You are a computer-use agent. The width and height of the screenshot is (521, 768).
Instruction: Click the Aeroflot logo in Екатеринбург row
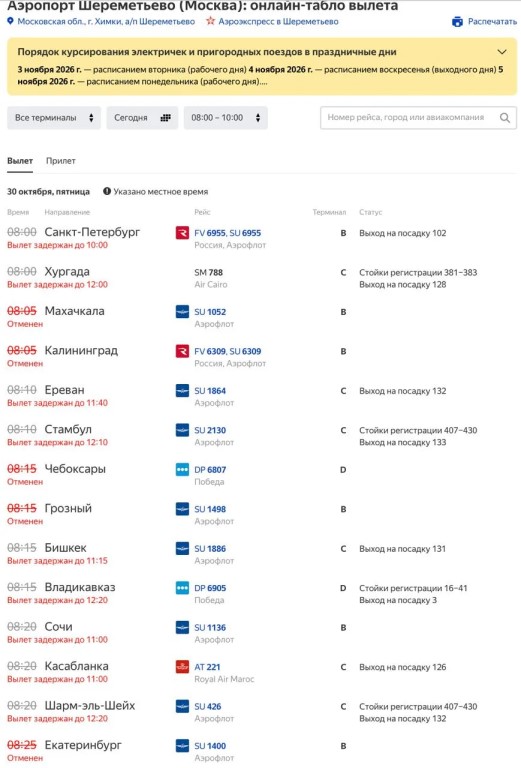(182, 745)
